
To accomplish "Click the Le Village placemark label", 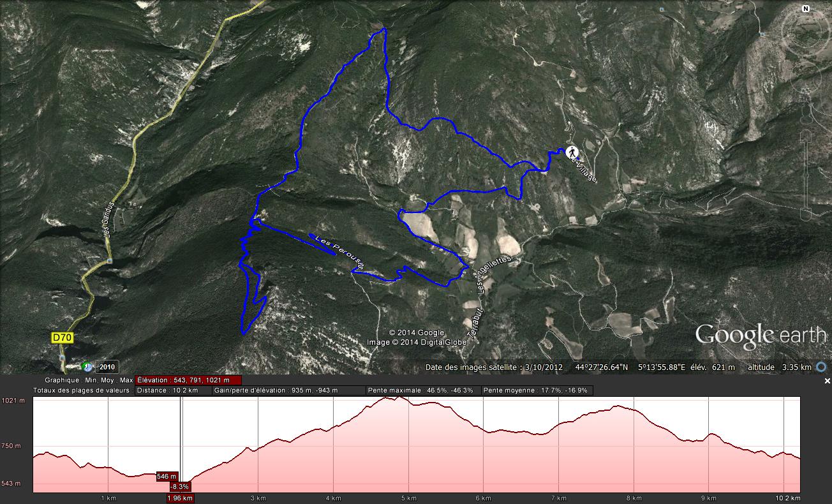I will point(583,169).
